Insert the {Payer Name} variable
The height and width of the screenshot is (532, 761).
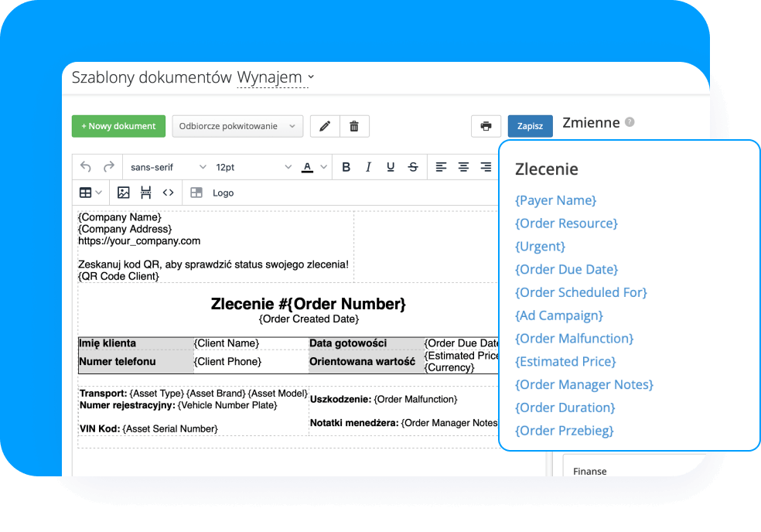555,200
